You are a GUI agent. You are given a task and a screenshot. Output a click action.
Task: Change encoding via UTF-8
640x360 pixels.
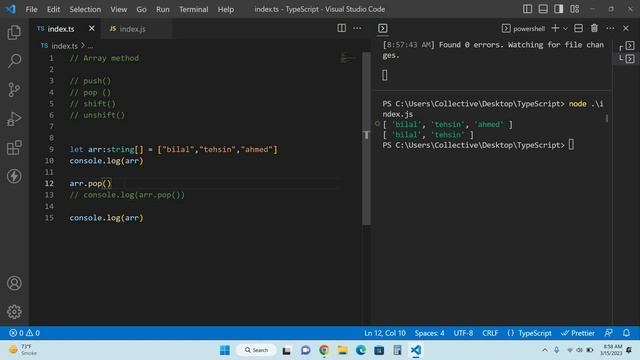click(463, 333)
